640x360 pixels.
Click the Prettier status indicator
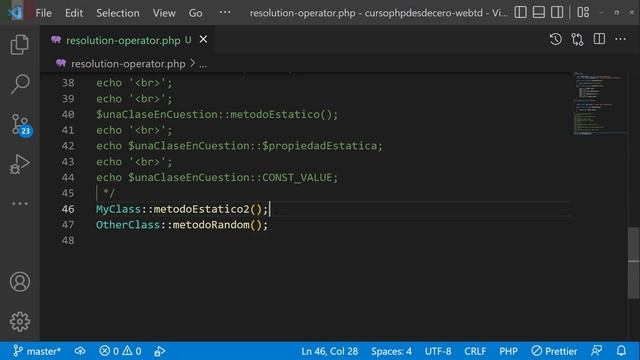coord(554,351)
